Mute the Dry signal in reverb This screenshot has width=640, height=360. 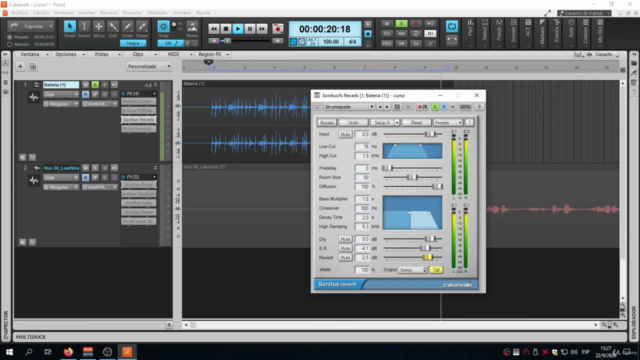click(x=345, y=239)
